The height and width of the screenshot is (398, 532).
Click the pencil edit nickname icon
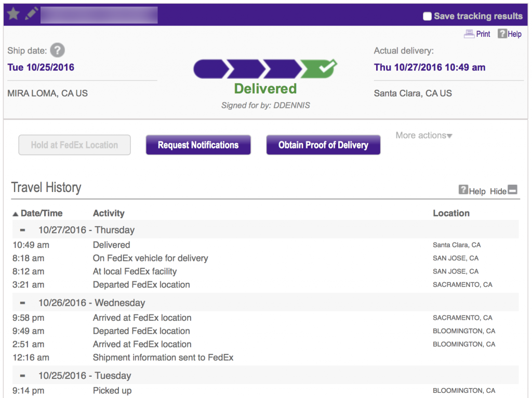31,14
